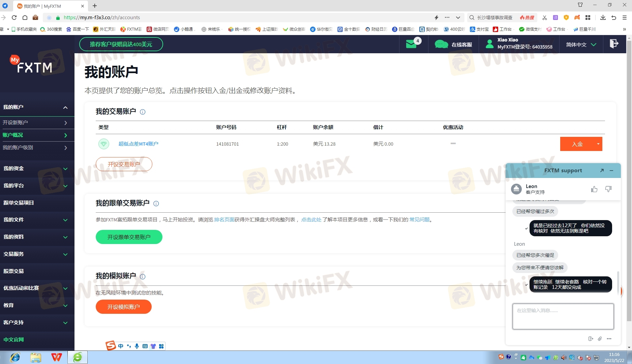
Task: Open chat more options ellipsis
Action: point(609,339)
